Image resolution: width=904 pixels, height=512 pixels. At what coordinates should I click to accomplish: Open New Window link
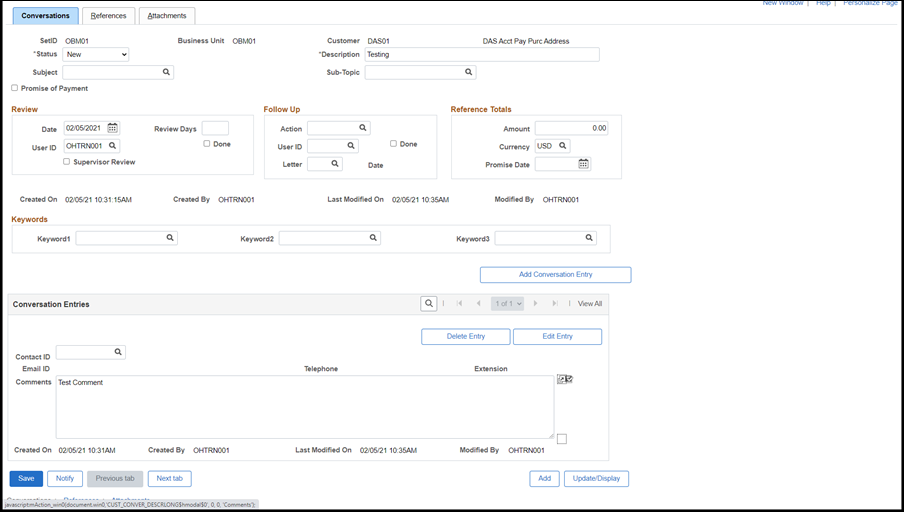pyautogui.click(x=782, y=3)
